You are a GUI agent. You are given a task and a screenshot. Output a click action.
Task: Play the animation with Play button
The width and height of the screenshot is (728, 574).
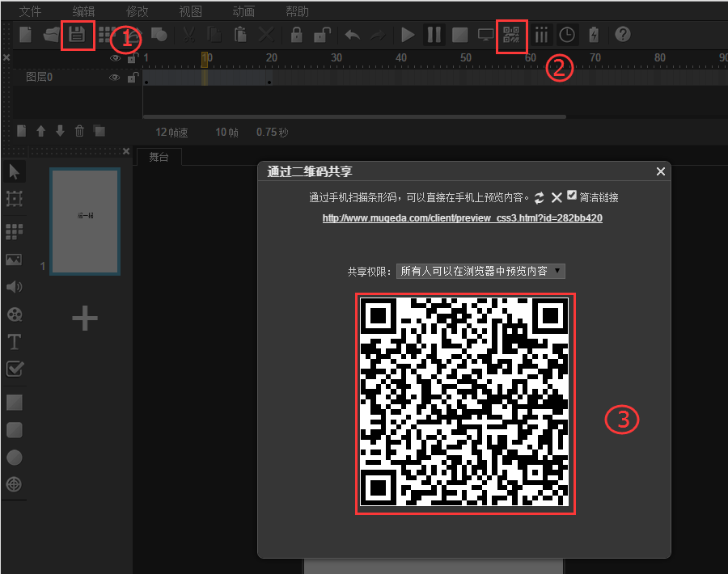click(408, 35)
